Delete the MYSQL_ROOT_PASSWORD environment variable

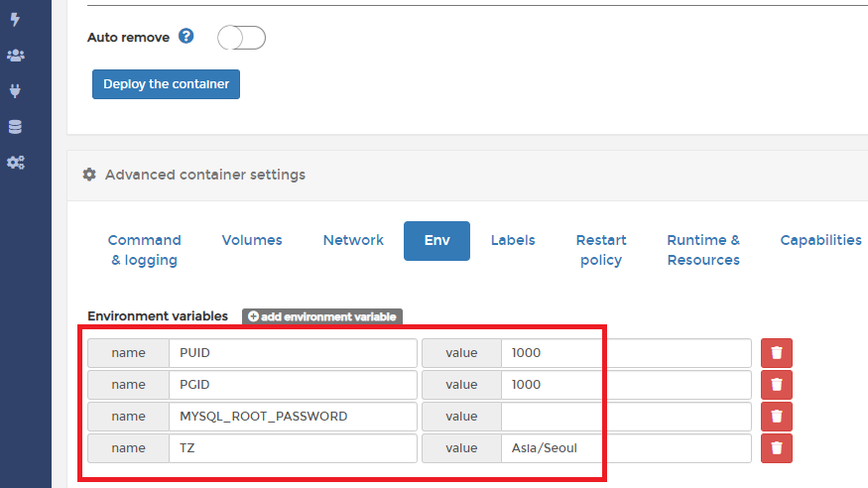776,416
